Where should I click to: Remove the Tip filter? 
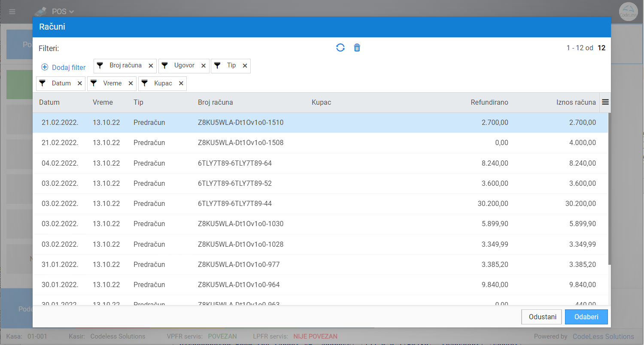click(245, 66)
